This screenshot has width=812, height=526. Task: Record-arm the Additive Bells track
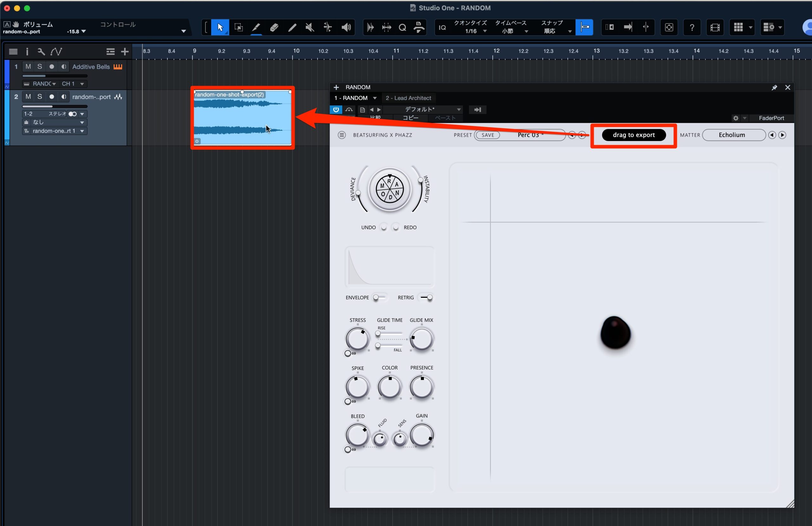click(51, 67)
